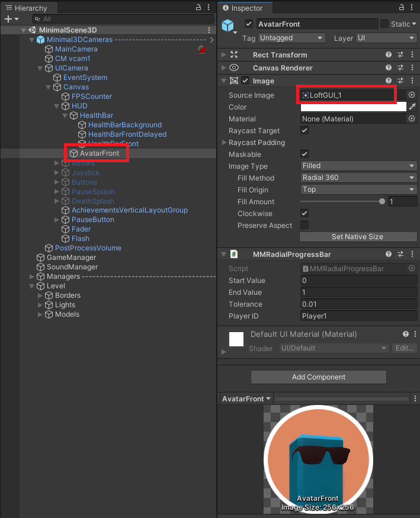The height and width of the screenshot is (518, 420).
Task: Open Image component preset settings icon
Action: [400, 81]
